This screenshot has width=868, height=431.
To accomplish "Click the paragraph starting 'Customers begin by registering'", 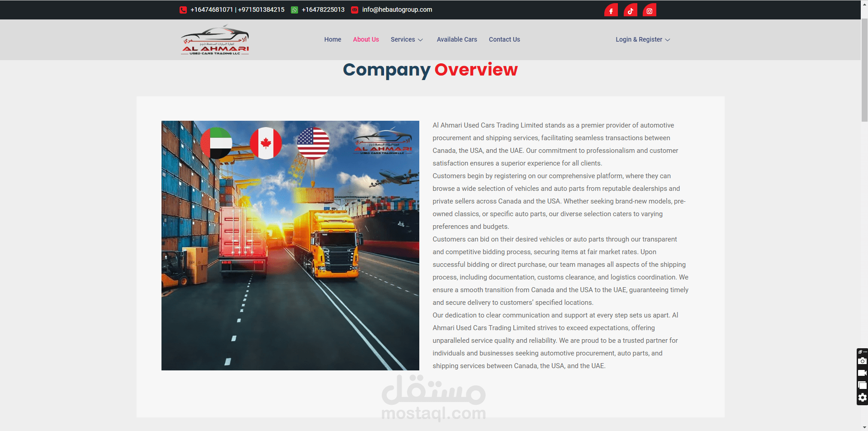I will pos(559,201).
